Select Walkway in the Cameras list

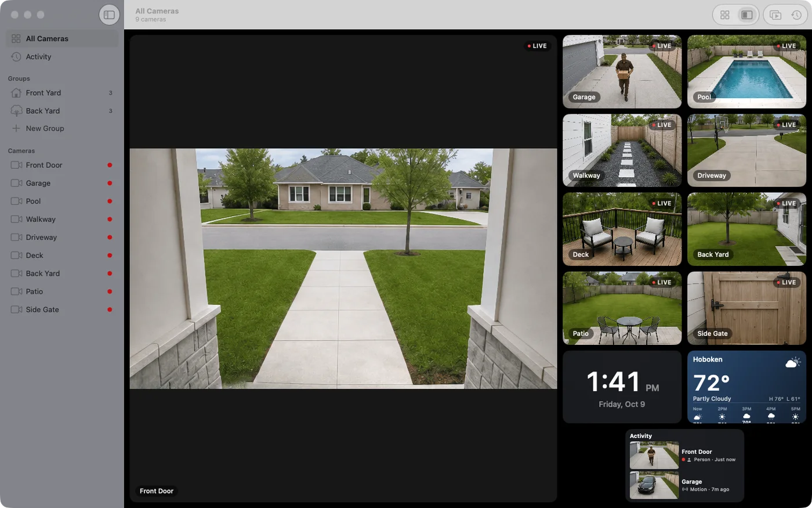click(62, 219)
